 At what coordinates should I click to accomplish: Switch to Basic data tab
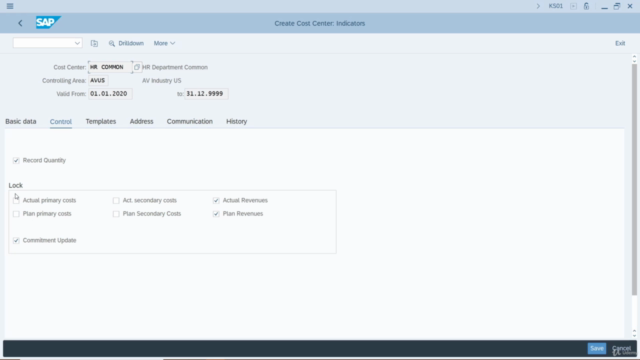[x=21, y=121]
